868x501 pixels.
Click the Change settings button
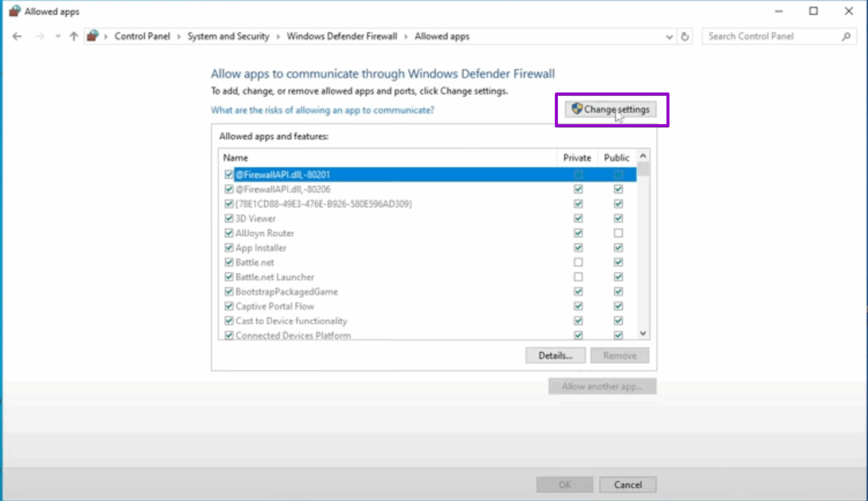[x=611, y=109]
